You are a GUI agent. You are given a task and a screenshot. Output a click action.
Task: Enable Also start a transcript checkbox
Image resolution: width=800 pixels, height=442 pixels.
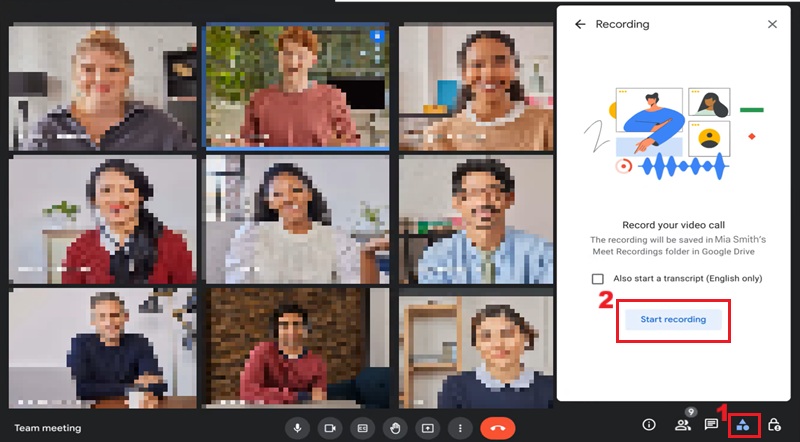pos(598,279)
